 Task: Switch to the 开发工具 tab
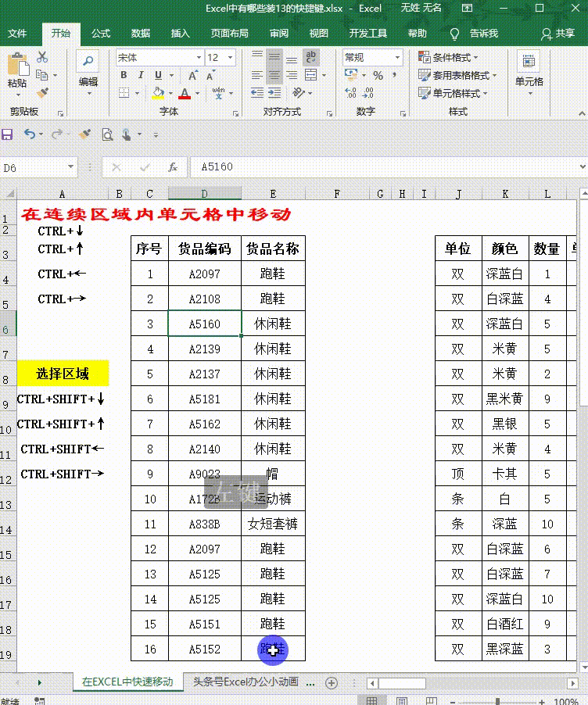(x=368, y=34)
